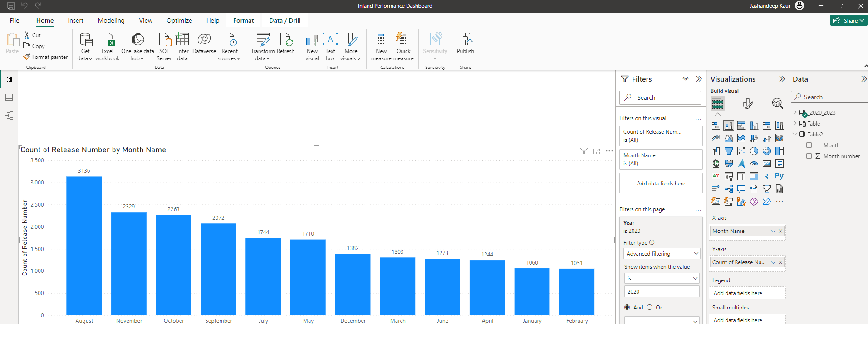The image size is (868, 343).
Task: Check the Month field checkbox in Table2
Action: (809, 145)
